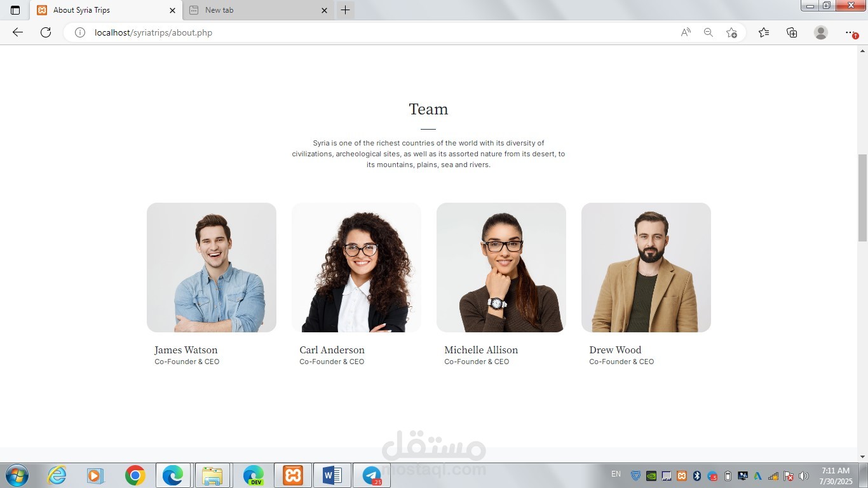This screenshot has height=488, width=868.
Task: Add this page to favorites
Action: pos(731,32)
